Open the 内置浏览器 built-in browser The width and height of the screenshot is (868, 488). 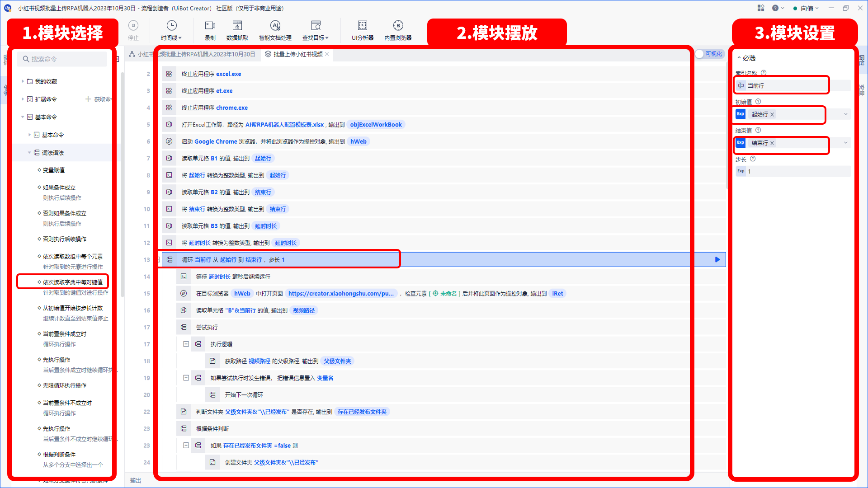(x=398, y=30)
